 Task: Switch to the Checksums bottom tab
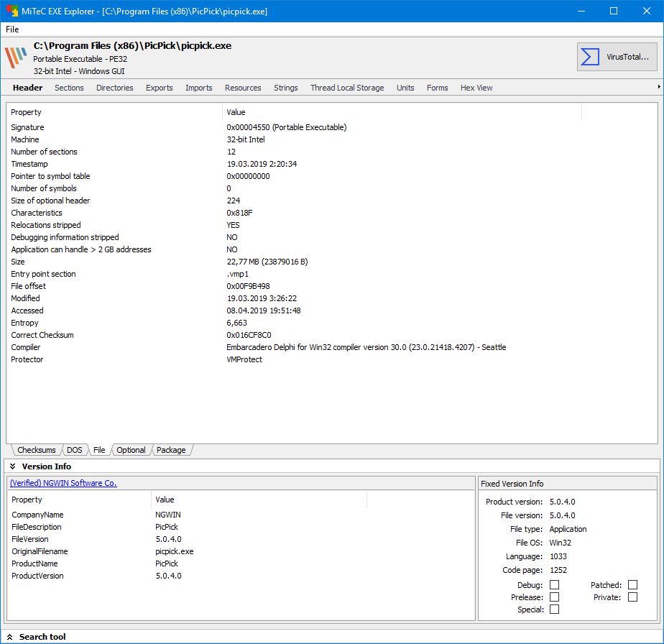click(36, 450)
